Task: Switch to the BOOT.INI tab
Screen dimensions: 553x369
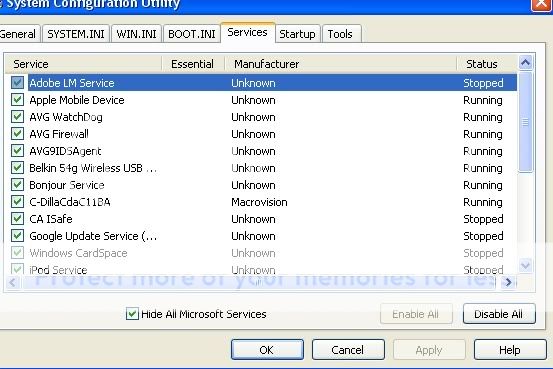Action: 192,34
